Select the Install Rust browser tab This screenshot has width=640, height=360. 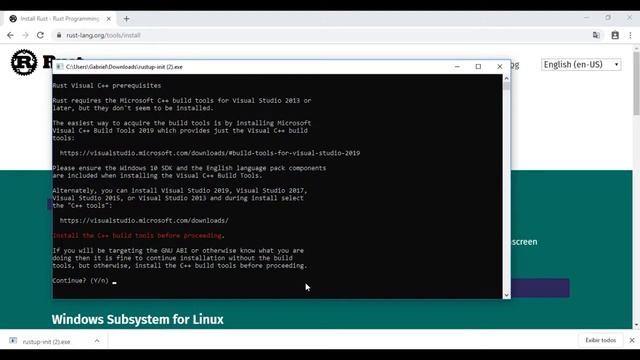(x=60, y=19)
